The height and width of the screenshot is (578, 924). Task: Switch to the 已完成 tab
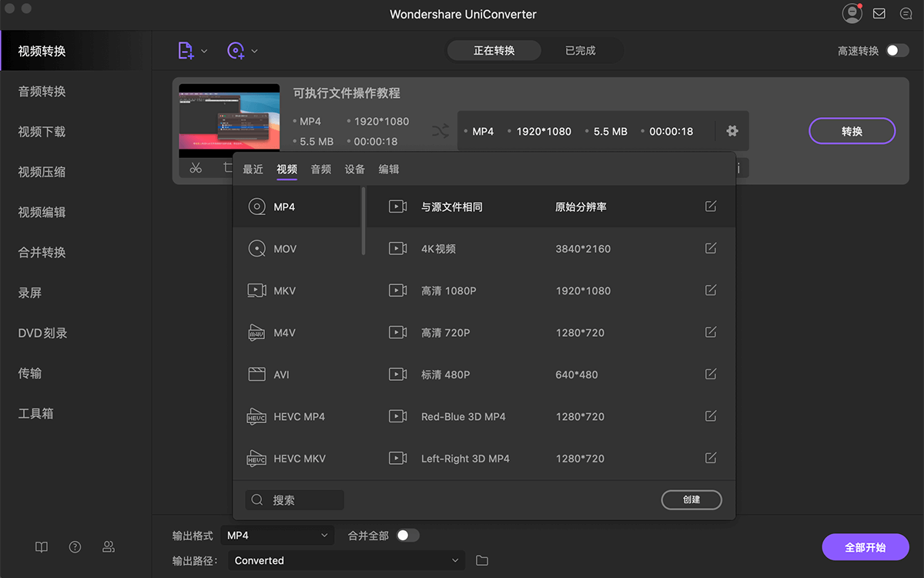581,51
